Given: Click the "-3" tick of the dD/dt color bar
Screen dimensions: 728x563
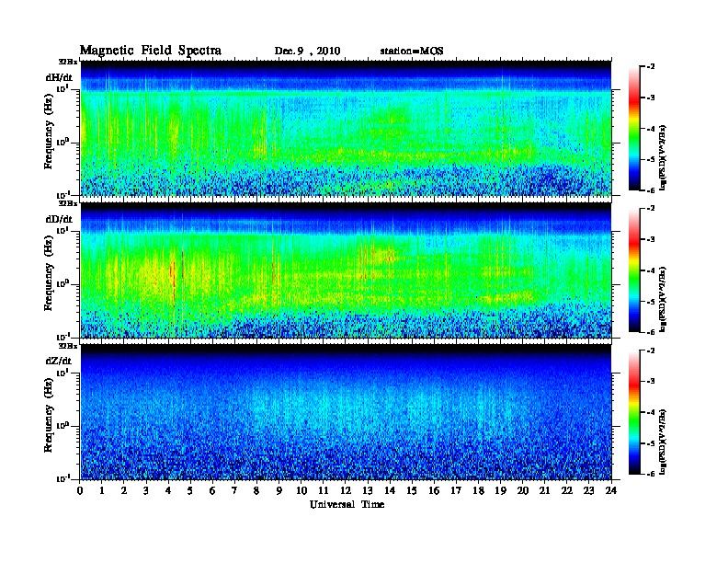Looking at the screenshot, I should point(651,240).
